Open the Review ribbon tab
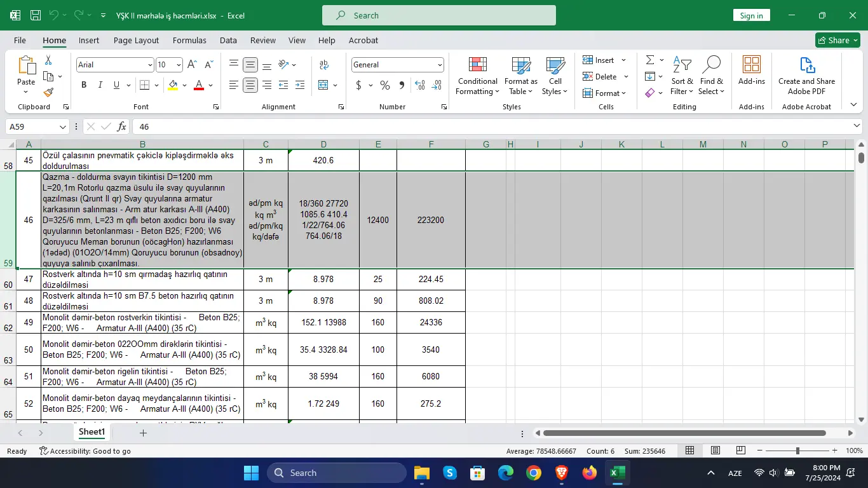 [262, 40]
